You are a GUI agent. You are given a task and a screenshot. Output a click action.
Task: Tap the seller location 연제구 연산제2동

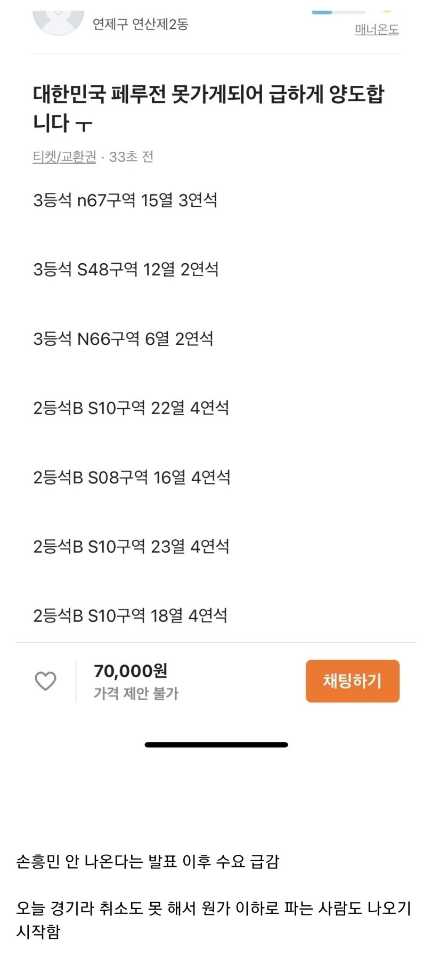[140, 24]
